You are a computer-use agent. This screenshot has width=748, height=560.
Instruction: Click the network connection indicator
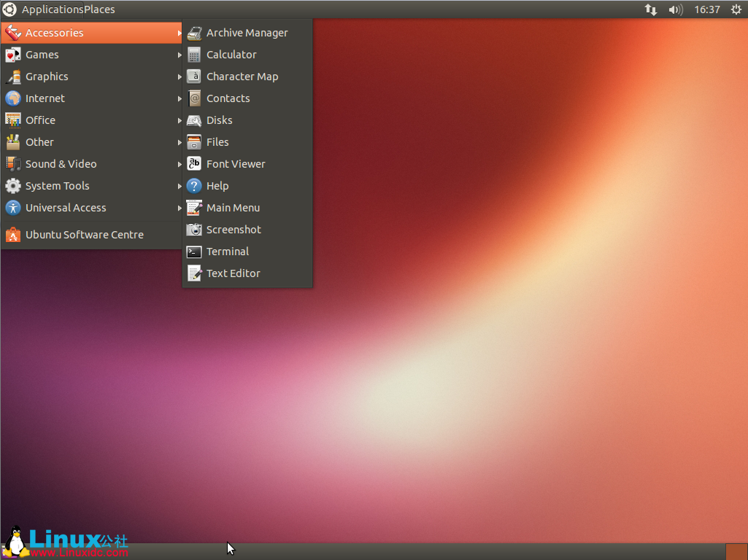(650, 10)
